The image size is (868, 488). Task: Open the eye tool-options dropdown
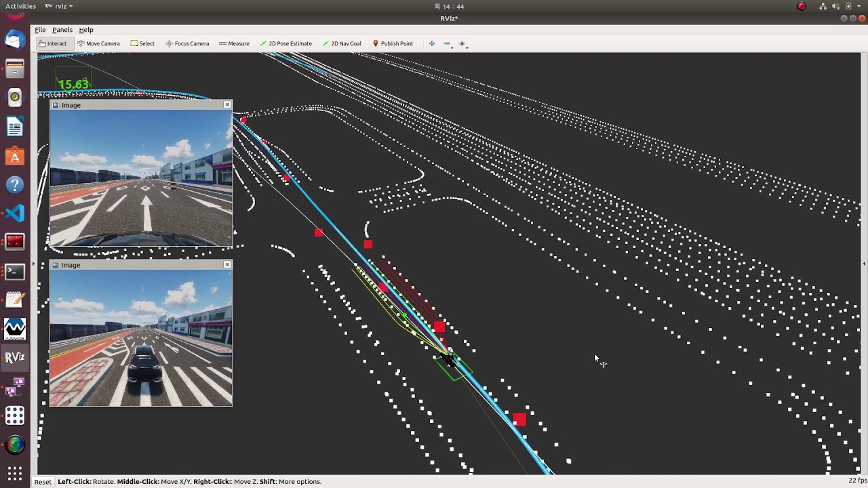[x=463, y=44]
